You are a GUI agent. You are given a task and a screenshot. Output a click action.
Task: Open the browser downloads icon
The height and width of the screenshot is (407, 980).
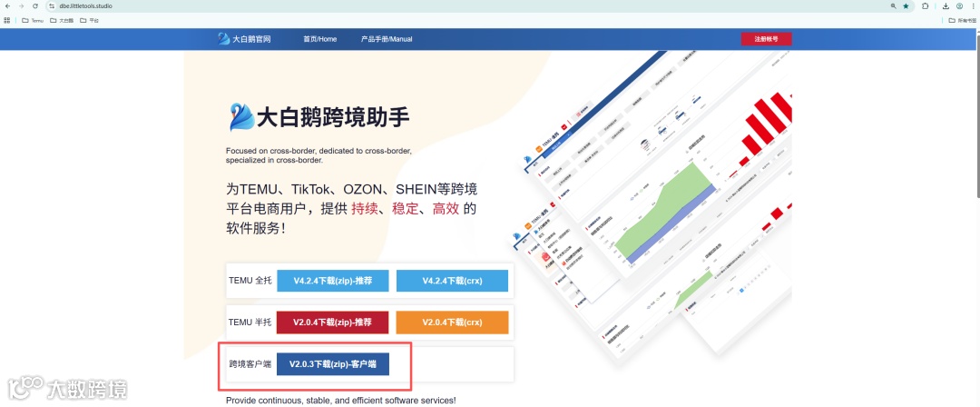[946, 5]
